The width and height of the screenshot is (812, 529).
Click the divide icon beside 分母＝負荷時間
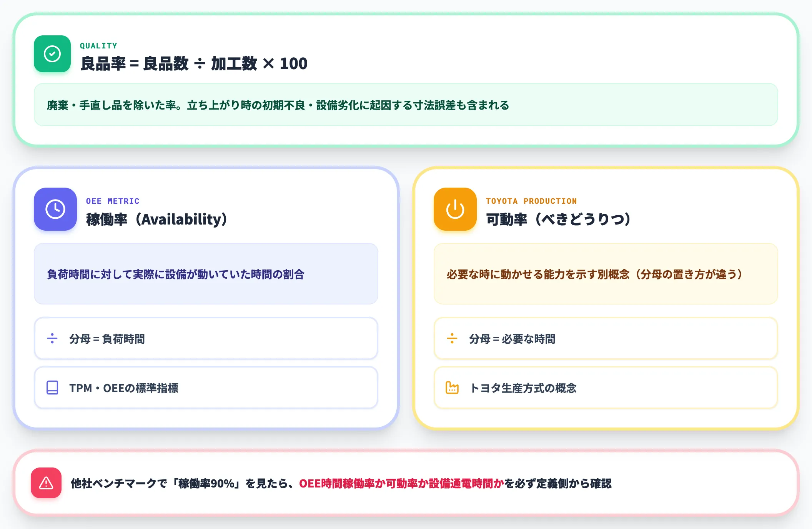click(52, 338)
